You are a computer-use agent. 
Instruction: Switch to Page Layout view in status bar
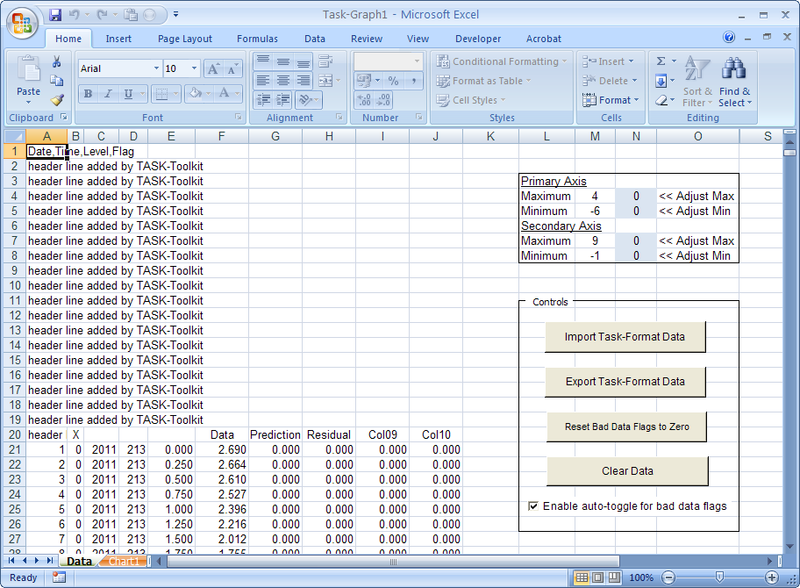point(599,578)
